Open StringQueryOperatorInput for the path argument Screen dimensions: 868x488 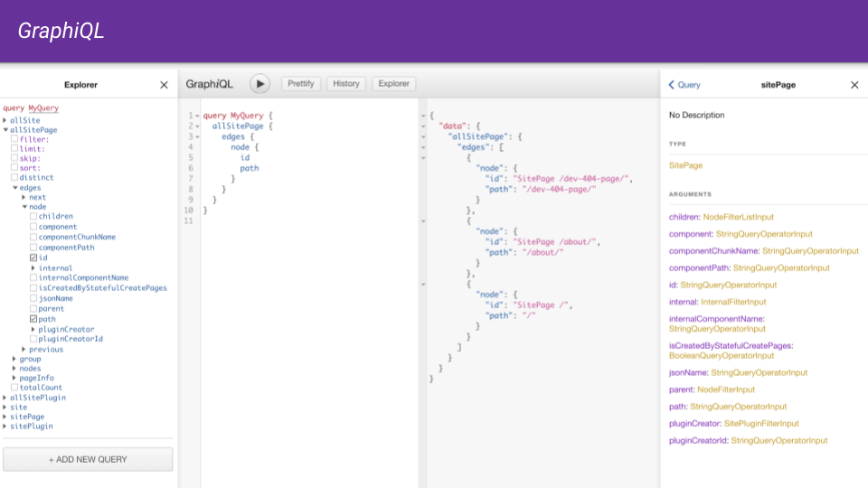(x=739, y=407)
